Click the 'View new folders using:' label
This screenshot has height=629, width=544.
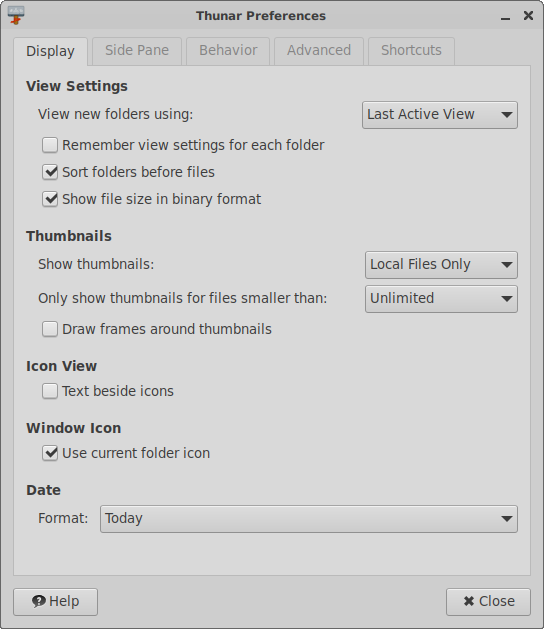tap(116, 114)
